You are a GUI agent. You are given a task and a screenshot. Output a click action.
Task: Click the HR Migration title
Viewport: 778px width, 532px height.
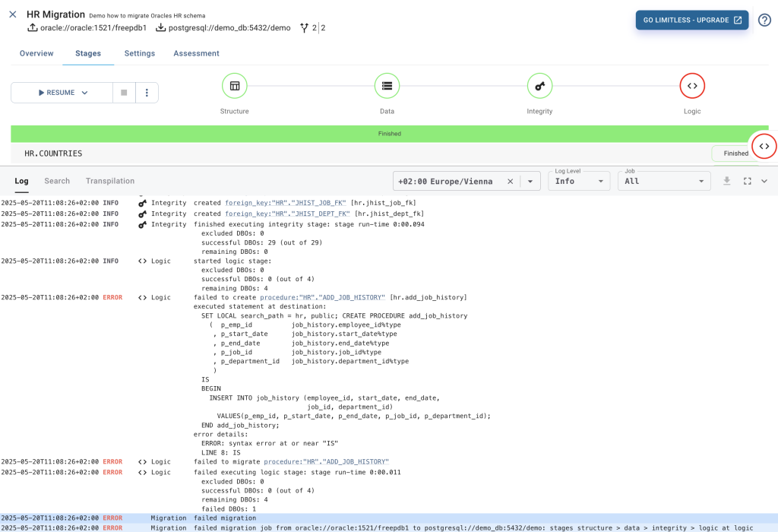pos(55,14)
